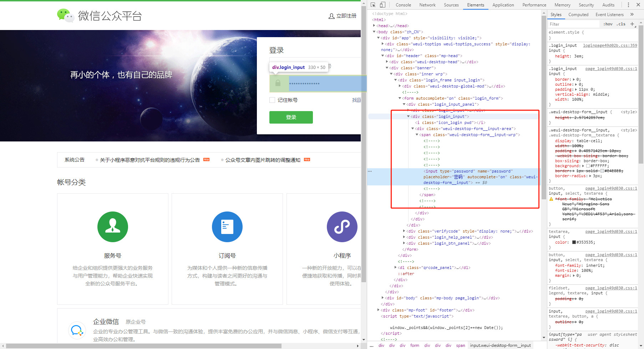Toggle the :hov element state panel

pos(608,24)
